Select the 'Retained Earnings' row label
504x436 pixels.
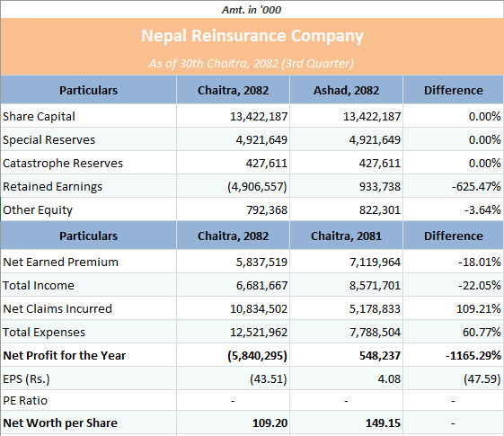coord(52,187)
